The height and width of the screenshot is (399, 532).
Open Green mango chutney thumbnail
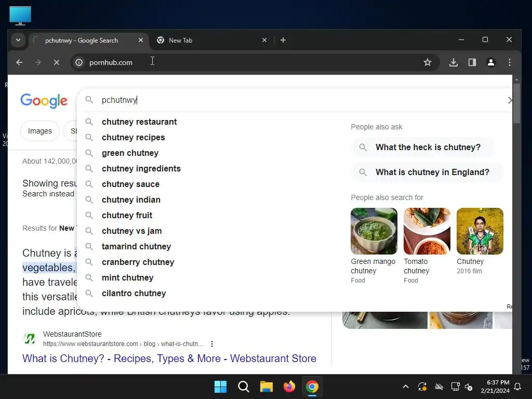[x=374, y=231]
